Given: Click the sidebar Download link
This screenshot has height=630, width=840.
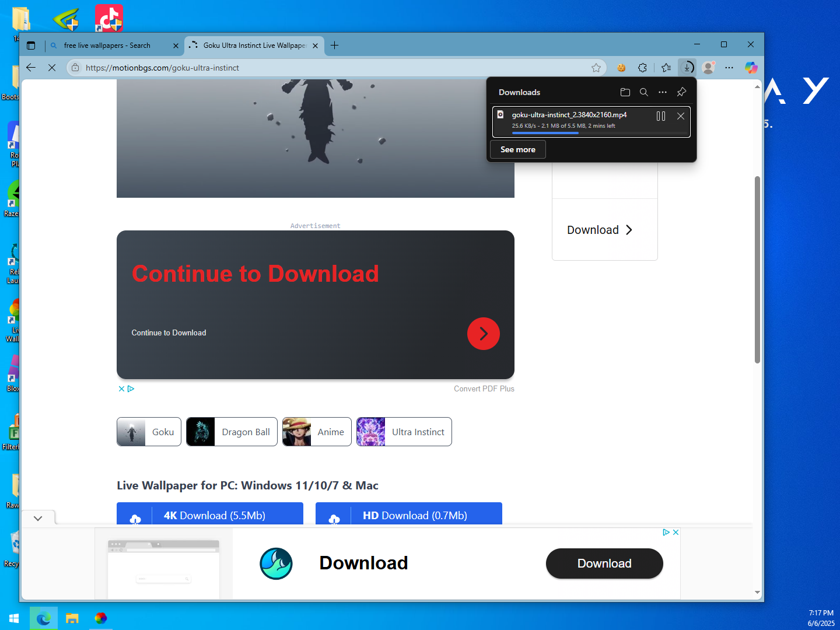Looking at the screenshot, I should pyautogui.click(x=600, y=230).
